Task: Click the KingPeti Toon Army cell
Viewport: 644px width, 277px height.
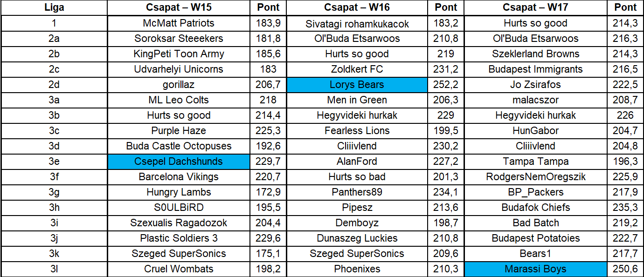Action: tap(179, 54)
